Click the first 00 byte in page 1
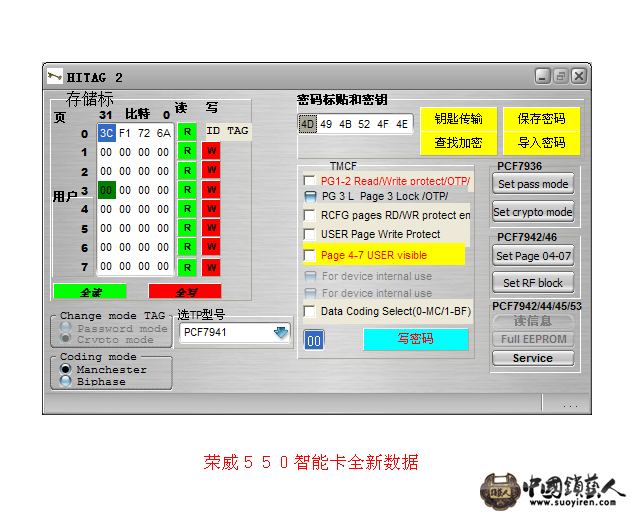The height and width of the screenshot is (519, 633). (106, 152)
